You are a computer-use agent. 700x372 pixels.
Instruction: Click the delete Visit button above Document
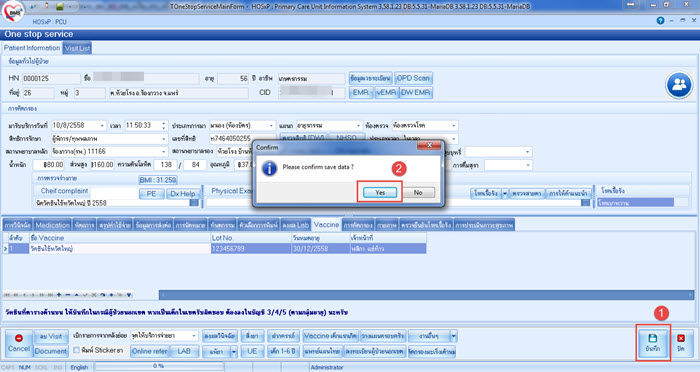tap(50, 336)
